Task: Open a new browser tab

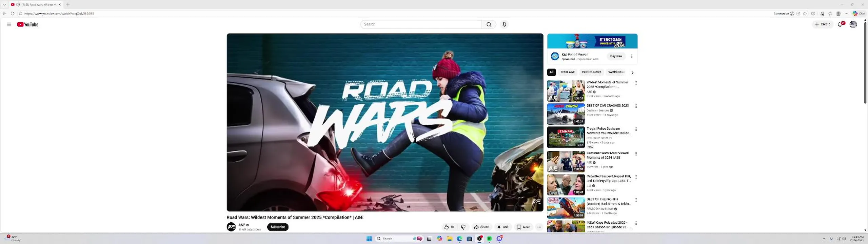Action: (68, 4)
